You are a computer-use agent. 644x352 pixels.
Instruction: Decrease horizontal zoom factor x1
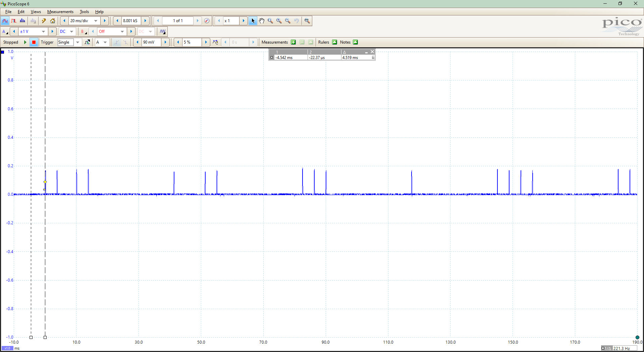[x=219, y=21]
